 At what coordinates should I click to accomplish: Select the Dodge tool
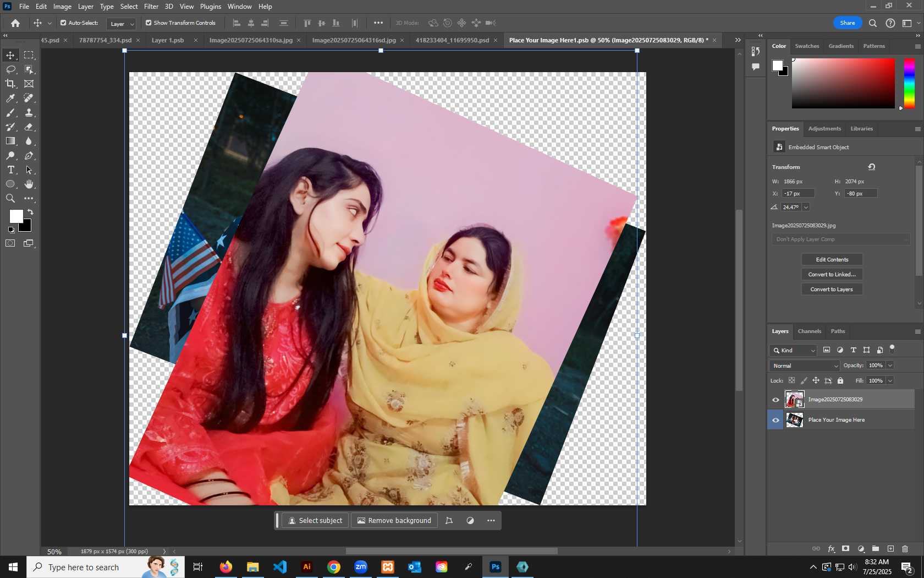[10, 156]
